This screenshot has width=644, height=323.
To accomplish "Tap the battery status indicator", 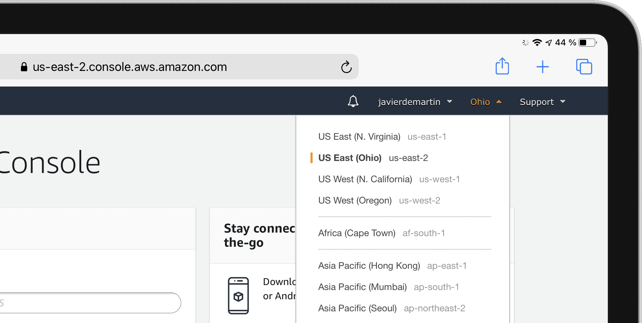I will pyautogui.click(x=588, y=43).
